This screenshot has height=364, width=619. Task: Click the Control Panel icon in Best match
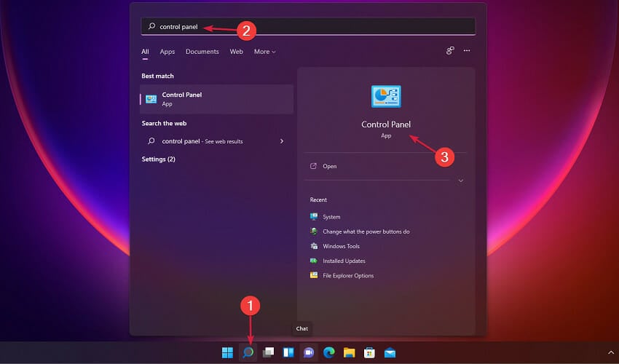[151, 99]
